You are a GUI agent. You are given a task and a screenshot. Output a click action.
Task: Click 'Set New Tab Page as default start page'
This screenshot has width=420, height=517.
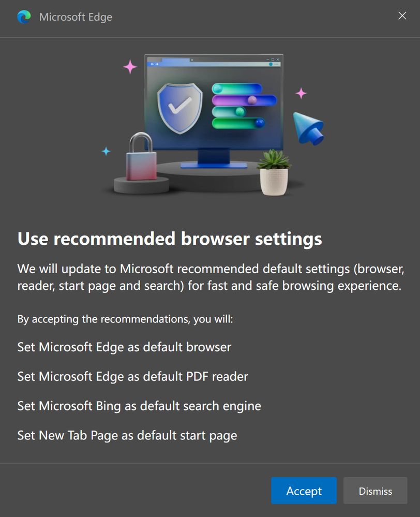[127, 436]
